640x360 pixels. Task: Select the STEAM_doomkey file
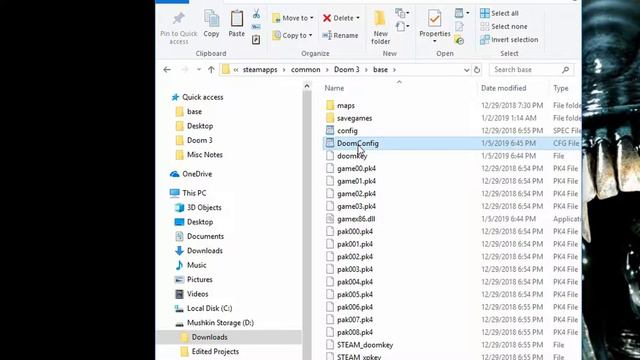365,345
